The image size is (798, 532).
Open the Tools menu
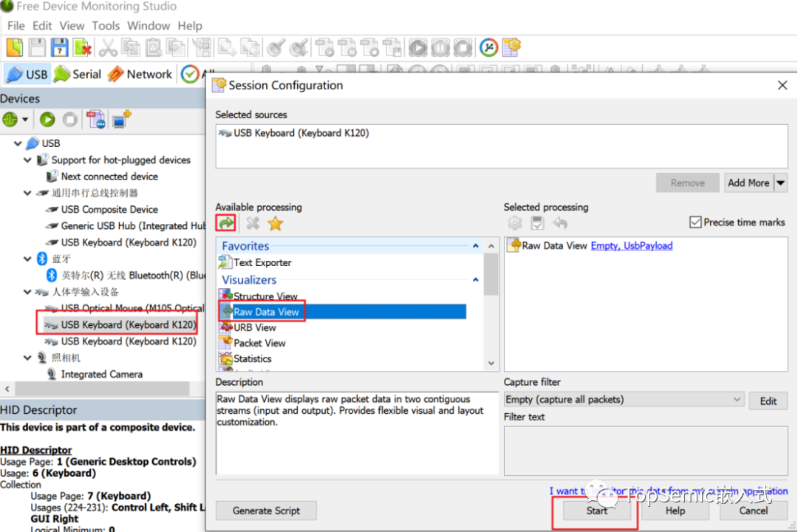tap(106, 25)
